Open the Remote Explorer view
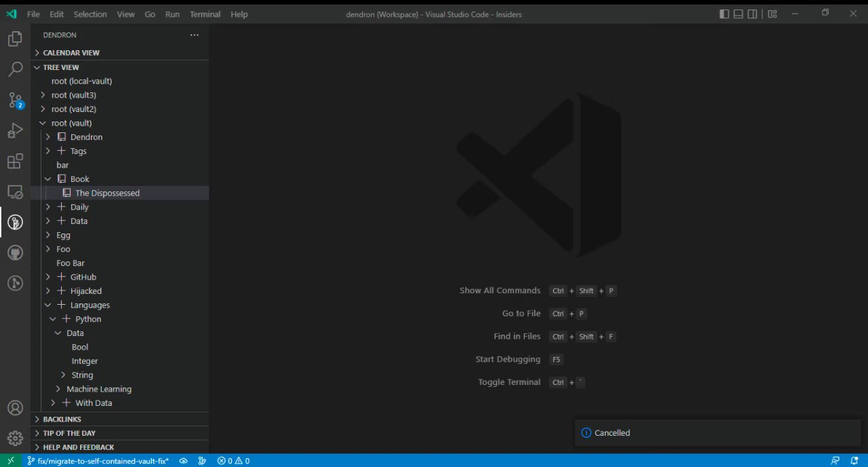 point(15,192)
